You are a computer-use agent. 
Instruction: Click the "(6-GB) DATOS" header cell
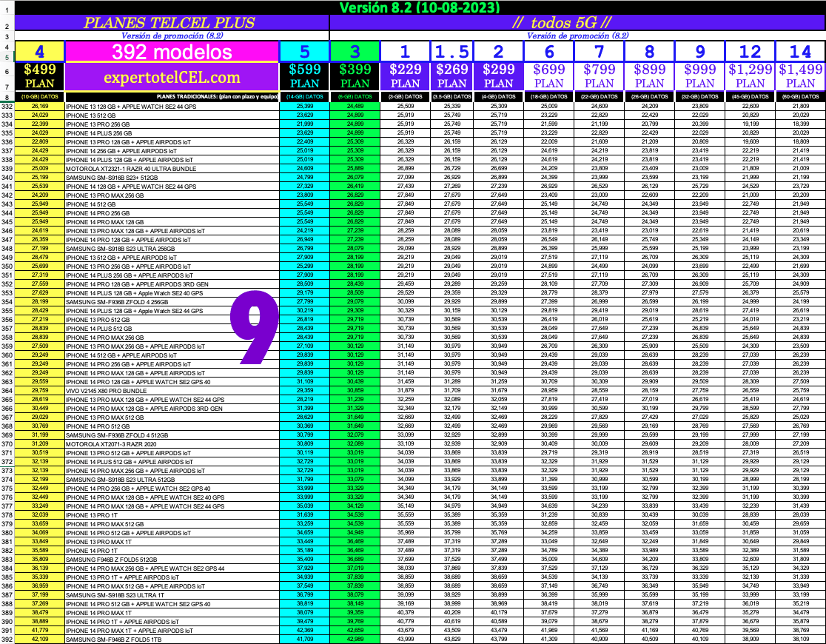point(355,97)
